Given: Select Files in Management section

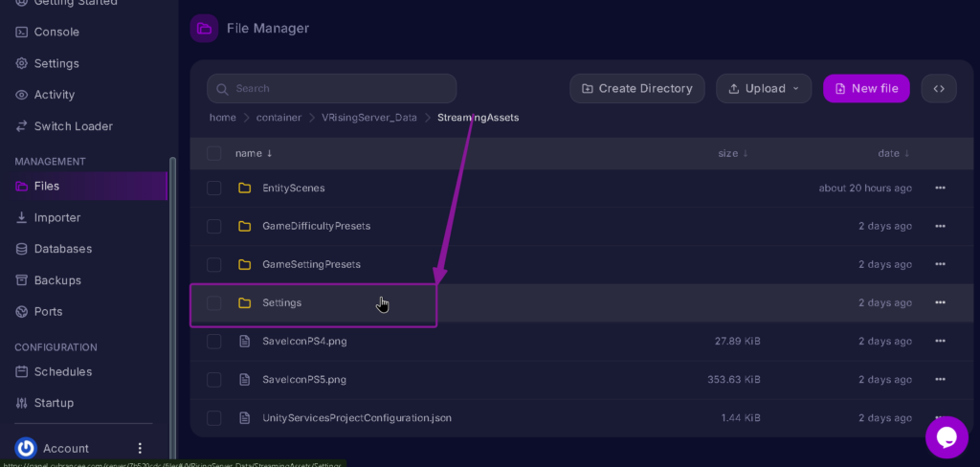Looking at the screenshot, I should coord(84,186).
